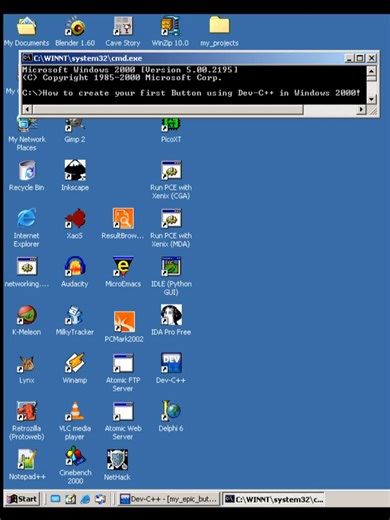This screenshot has width=390, height=520.
Task: Select the Atomic Web Server shortcut
Action: pyautogui.click(x=123, y=421)
